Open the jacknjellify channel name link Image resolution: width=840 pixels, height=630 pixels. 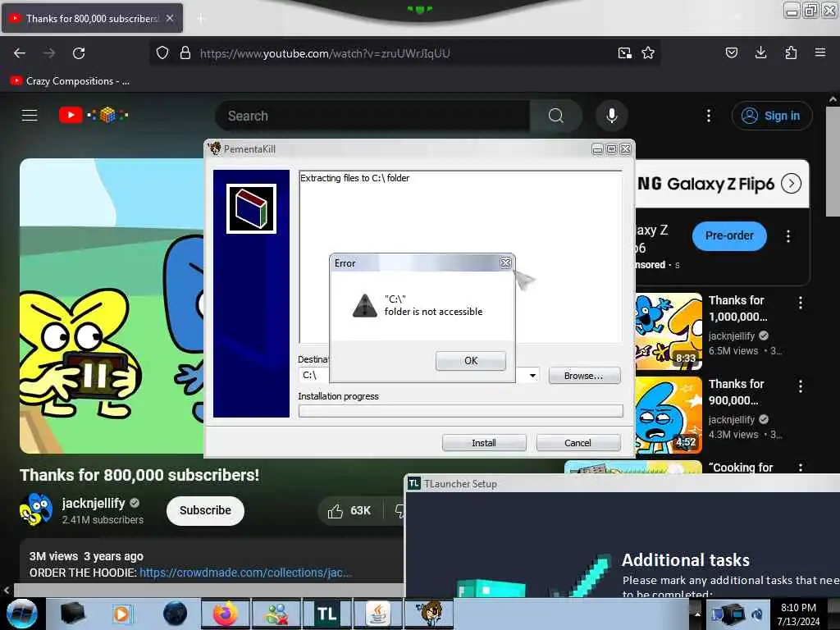[94, 503]
